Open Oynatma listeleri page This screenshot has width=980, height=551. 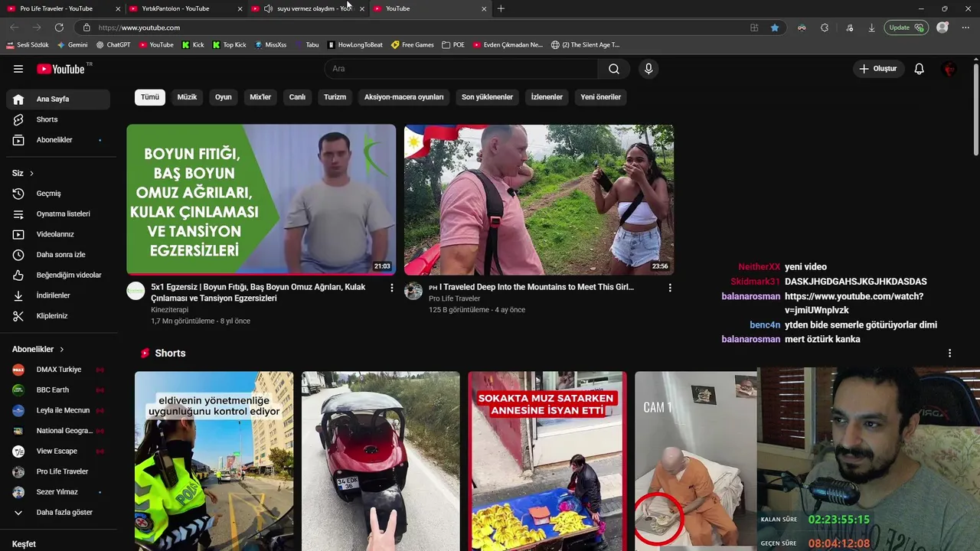58,214
